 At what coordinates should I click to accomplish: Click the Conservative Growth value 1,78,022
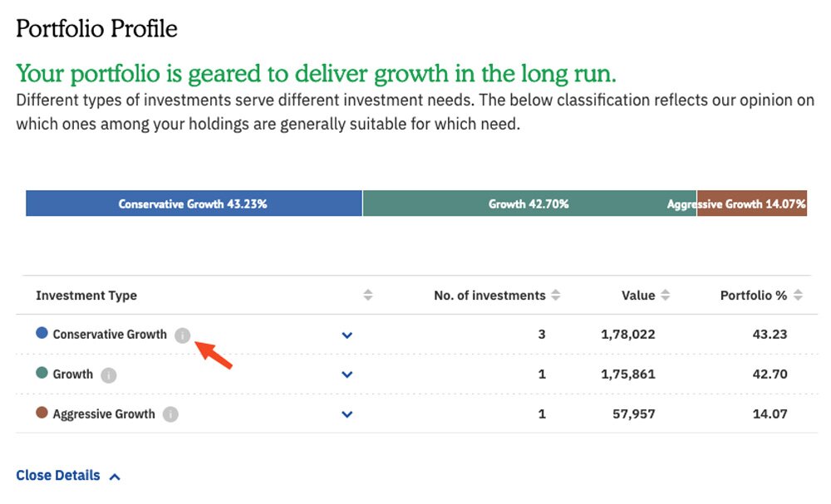[x=628, y=335]
